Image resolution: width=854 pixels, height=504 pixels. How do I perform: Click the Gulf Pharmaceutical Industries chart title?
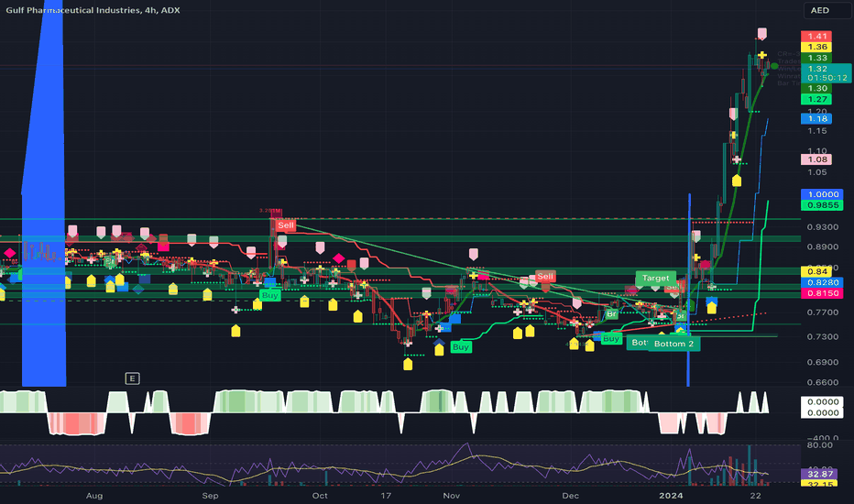93,10
